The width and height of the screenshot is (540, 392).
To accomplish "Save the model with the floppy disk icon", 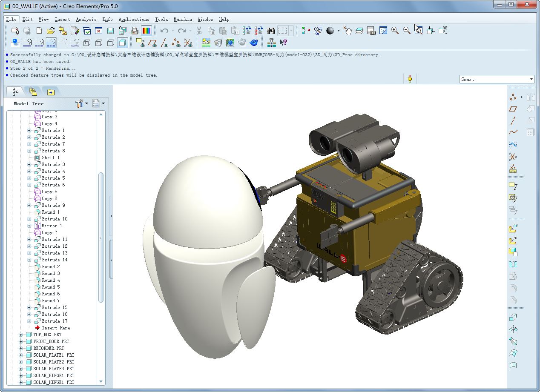I will [x=110, y=31].
